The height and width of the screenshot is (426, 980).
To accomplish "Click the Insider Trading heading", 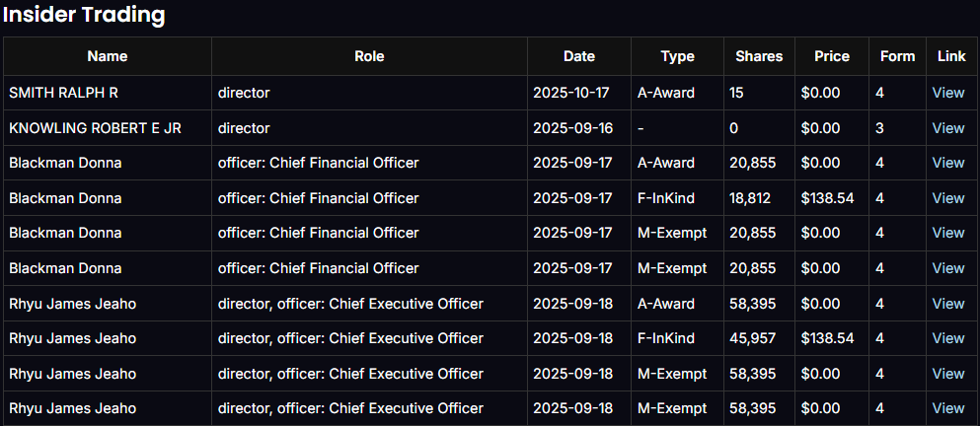I will pyautogui.click(x=83, y=15).
